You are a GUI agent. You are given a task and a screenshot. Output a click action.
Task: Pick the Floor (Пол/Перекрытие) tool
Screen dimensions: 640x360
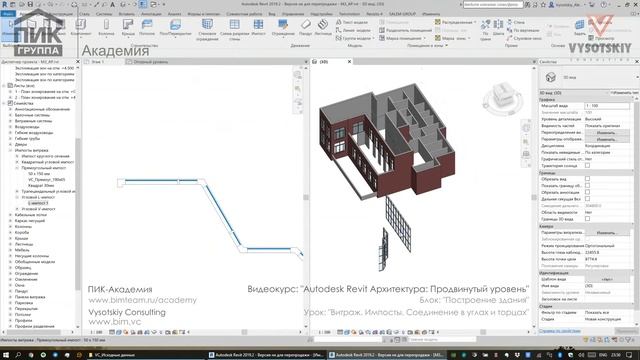point(176,28)
